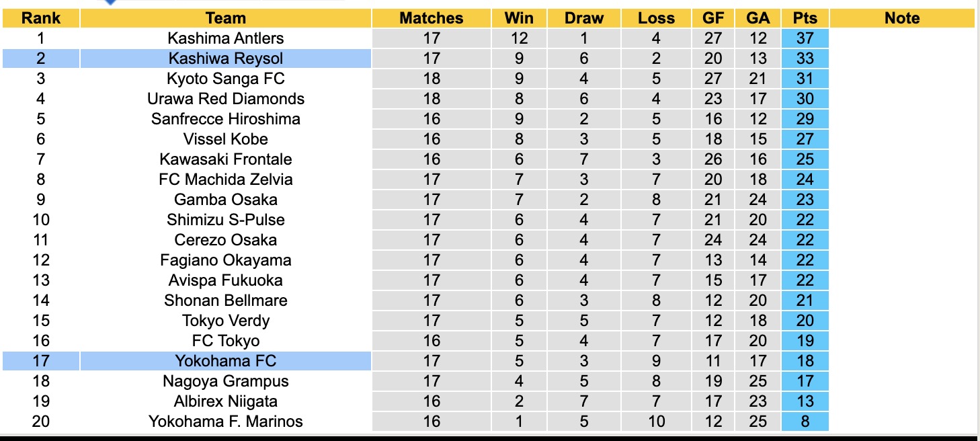Click the Note column header
Viewport: 980px width, 441px height.
902,18
